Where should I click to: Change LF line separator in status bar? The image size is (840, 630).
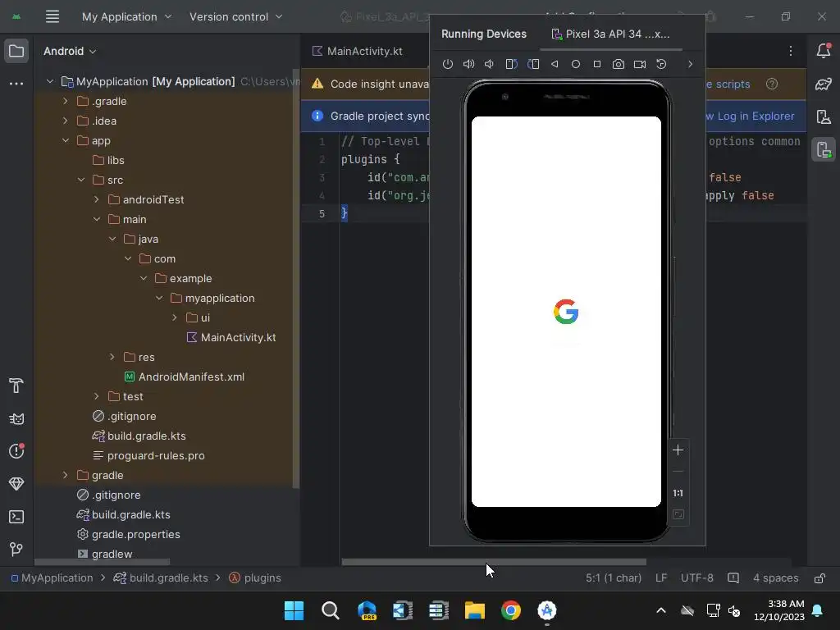point(661,578)
